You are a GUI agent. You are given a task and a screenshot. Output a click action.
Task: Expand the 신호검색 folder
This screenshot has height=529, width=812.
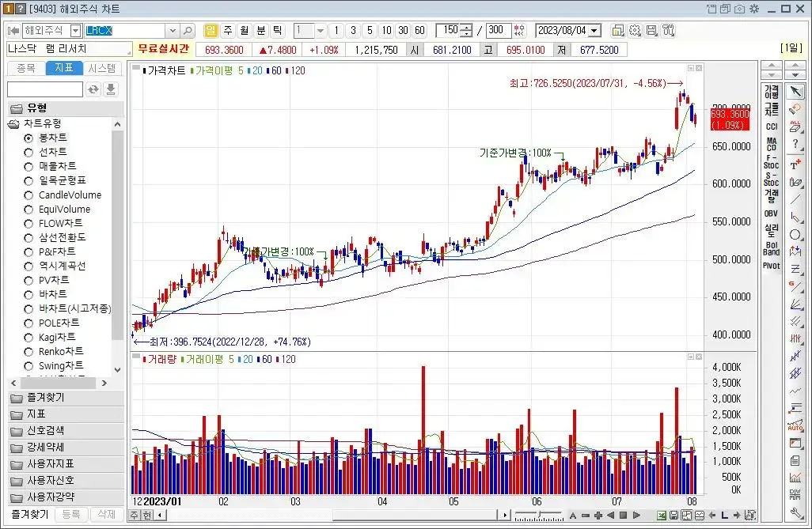point(66,431)
